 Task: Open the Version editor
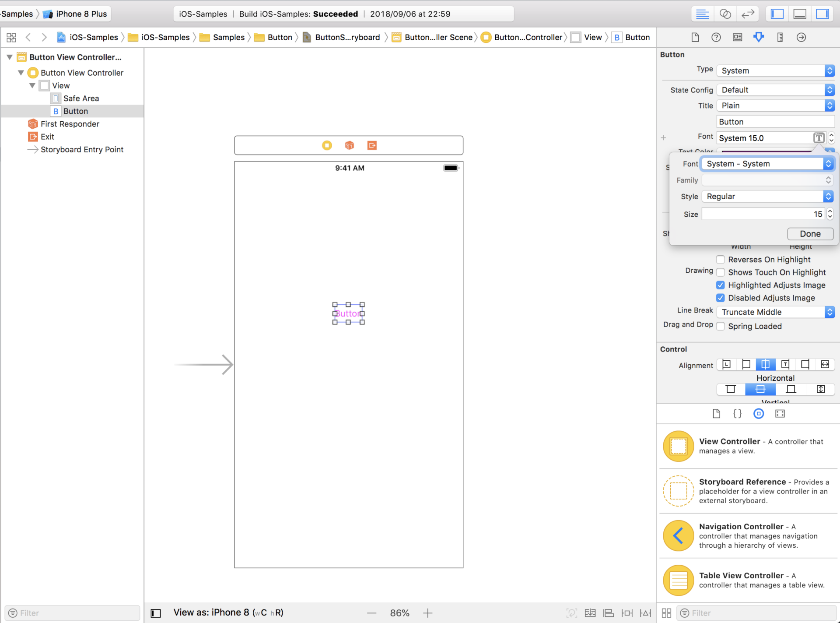click(748, 14)
